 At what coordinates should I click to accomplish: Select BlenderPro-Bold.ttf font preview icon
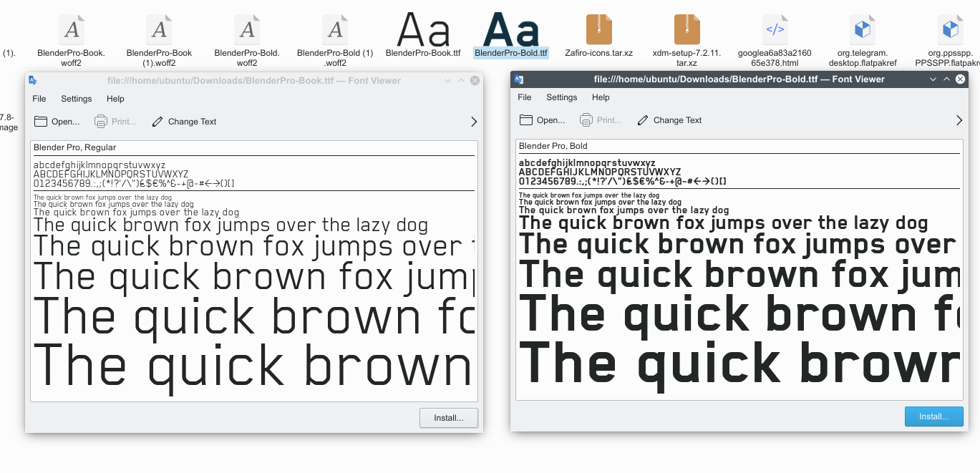(x=511, y=29)
